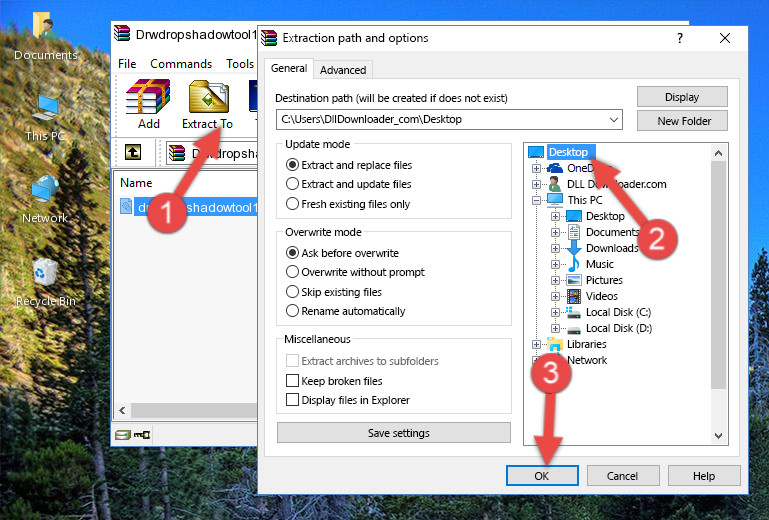Select the Desktop entry under This PC
769x520 pixels.
coord(605,216)
